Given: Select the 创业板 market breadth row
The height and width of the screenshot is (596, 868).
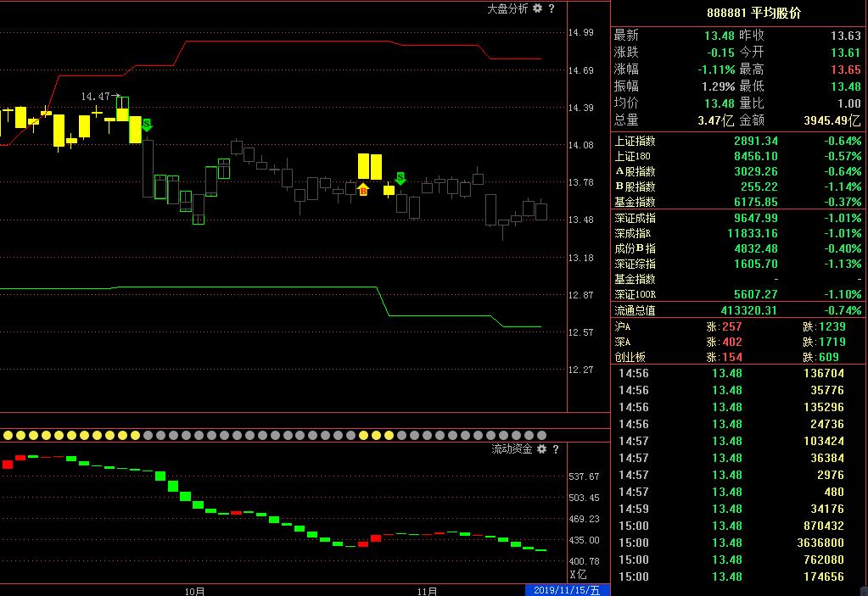Looking at the screenshot, I should (x=738, y=357).
